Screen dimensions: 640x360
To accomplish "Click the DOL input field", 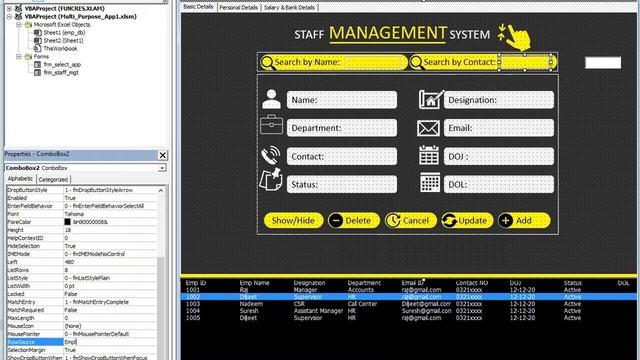I will click(x=499, y=184).
